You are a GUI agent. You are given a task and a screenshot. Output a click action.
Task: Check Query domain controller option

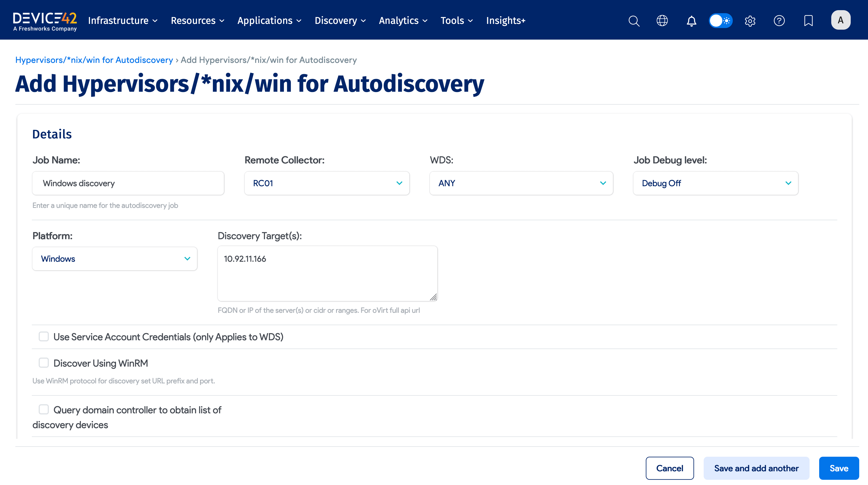[43, 409]
